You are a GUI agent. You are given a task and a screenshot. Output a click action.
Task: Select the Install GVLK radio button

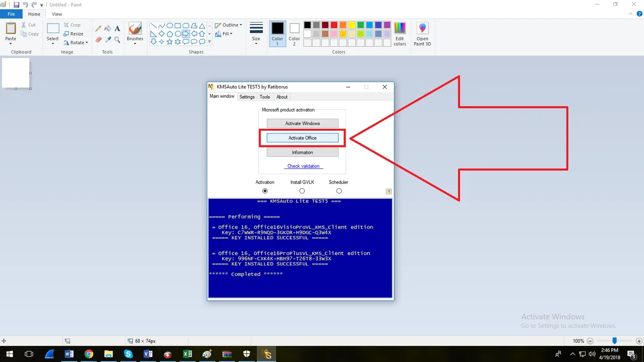302,191
